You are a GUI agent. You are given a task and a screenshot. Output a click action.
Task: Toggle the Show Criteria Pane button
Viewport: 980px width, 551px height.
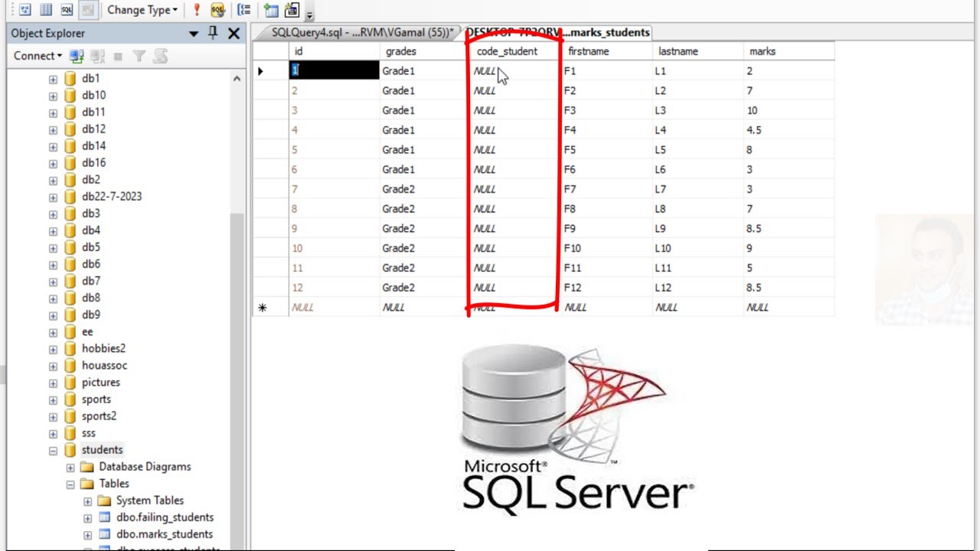click(46, 10)
